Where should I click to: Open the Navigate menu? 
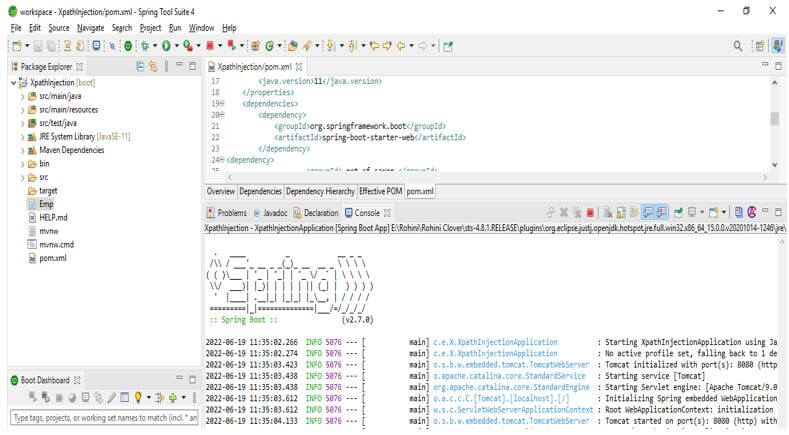91,28
